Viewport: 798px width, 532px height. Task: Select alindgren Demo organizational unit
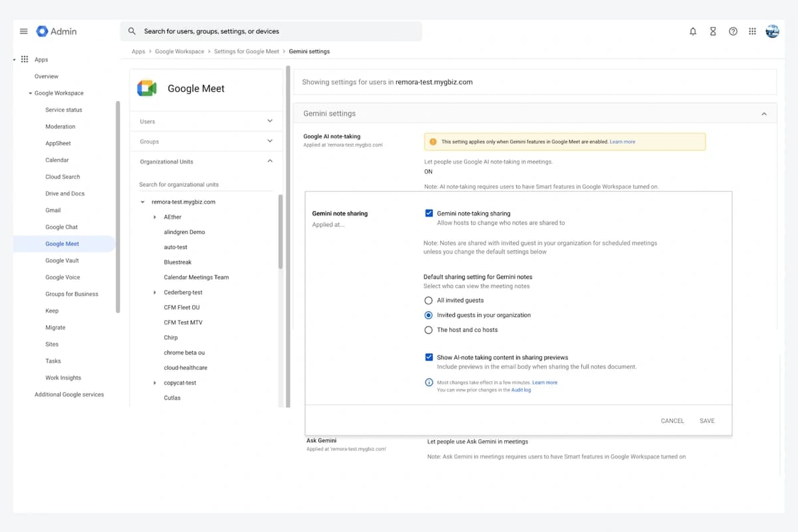pos(184,232)
